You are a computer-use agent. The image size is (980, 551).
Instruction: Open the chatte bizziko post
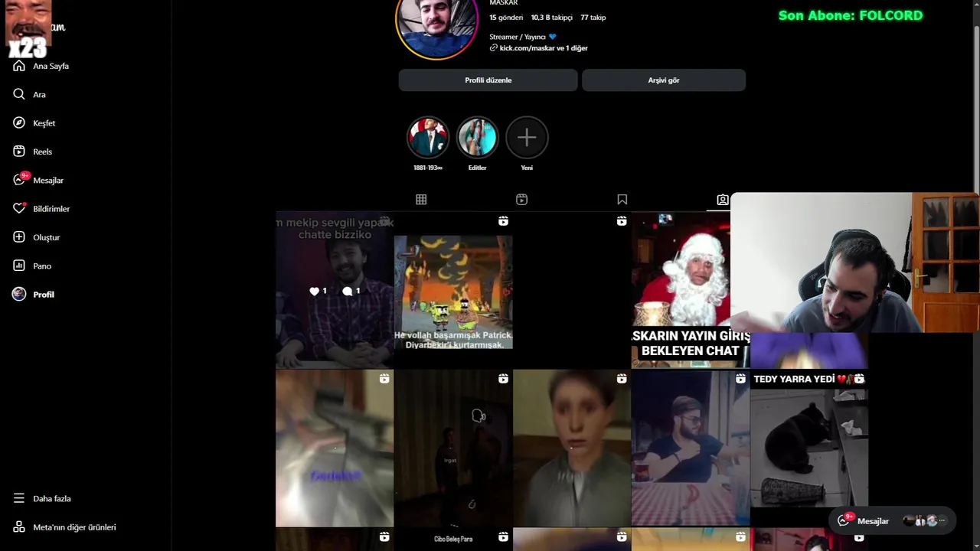[x=335, y=290]
